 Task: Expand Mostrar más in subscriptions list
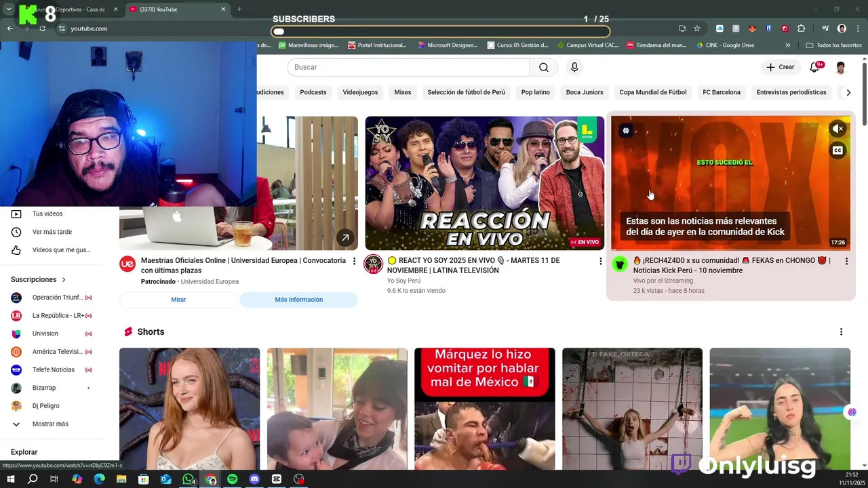tap(52, 424)
